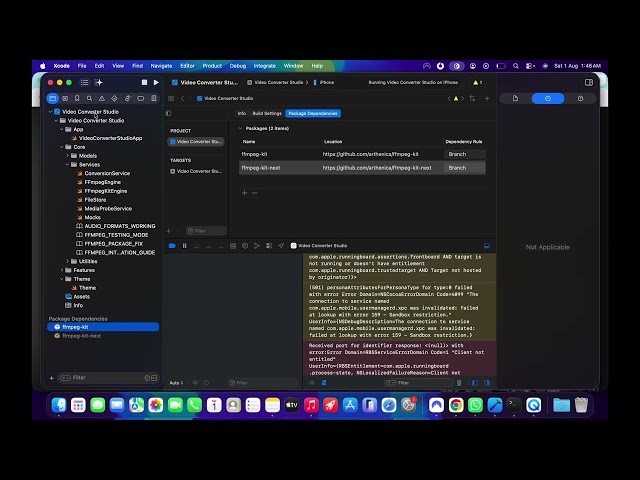Viewport: 640px width, 480px height.
Task: Click the Simulate Location arrow icon
Action: coord(281,246)
